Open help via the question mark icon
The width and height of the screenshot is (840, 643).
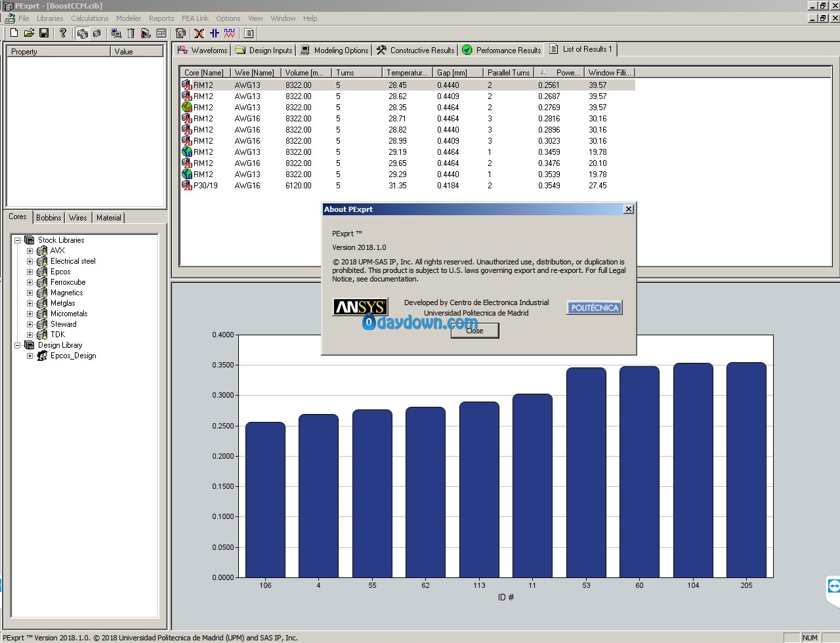[x=63, y=33]
